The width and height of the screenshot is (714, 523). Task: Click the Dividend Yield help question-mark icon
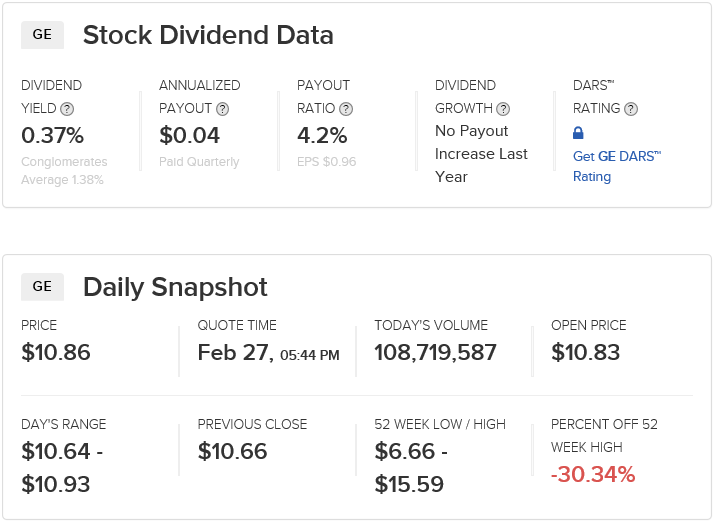(x=67, y=109)
